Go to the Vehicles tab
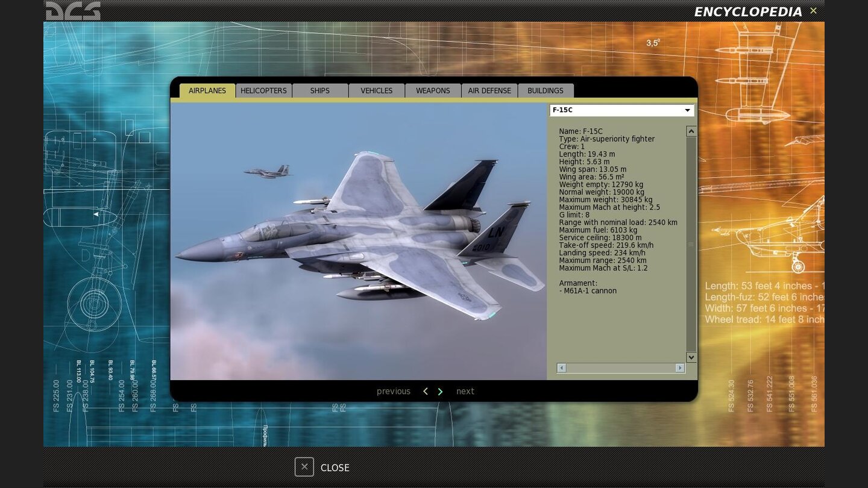 [377, 90]
